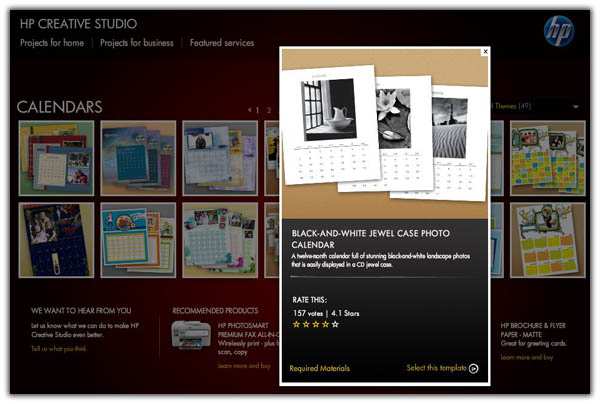
Task: Give the template a two-star rating
Action: (305, 324)
